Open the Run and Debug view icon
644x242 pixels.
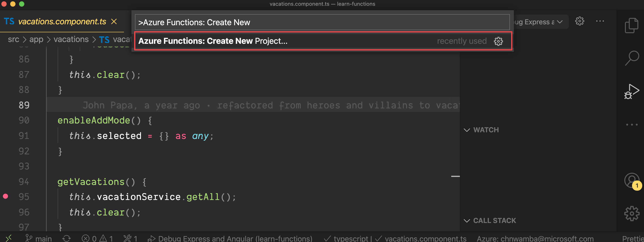[632, 92]
